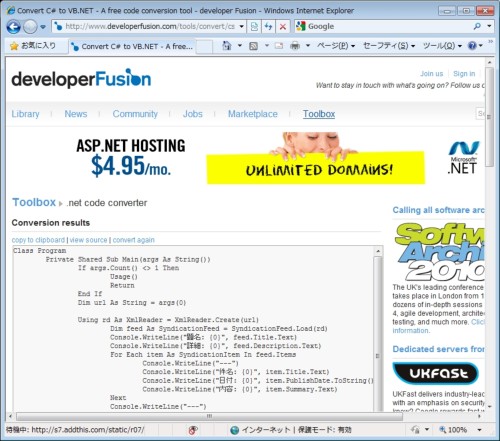This screenshot has width=500, height=441.
Task: Click the page horizontal scrollbar thumb
Action: [209, 416]
